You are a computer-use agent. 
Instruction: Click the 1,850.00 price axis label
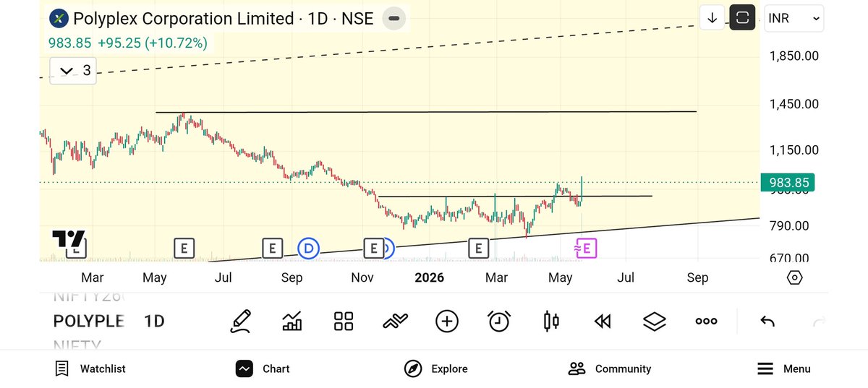click(x=794, y=56)
